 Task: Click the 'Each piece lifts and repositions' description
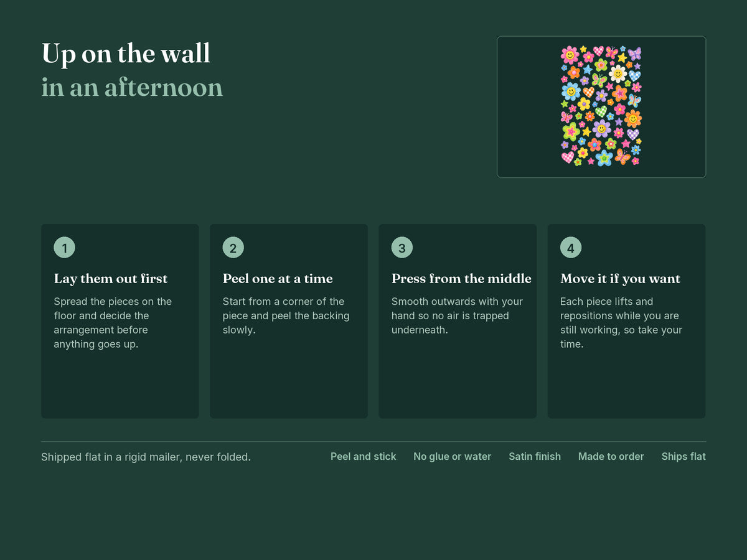(621, 323)
